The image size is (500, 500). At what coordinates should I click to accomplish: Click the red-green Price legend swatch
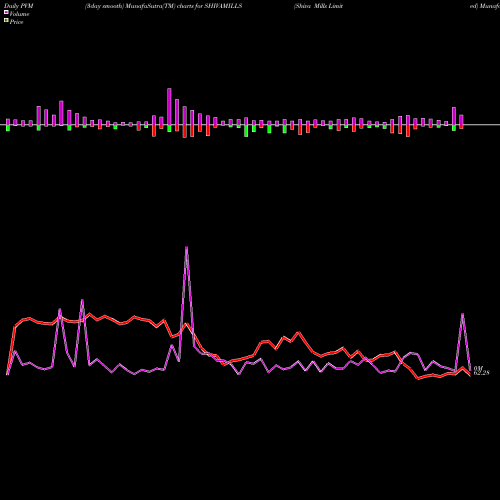(x=6, y=20)
